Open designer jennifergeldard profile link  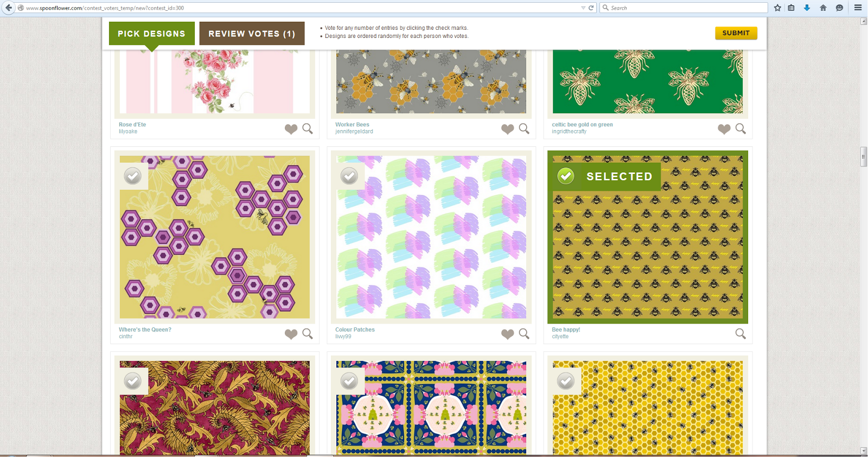(x=354, y=132)
